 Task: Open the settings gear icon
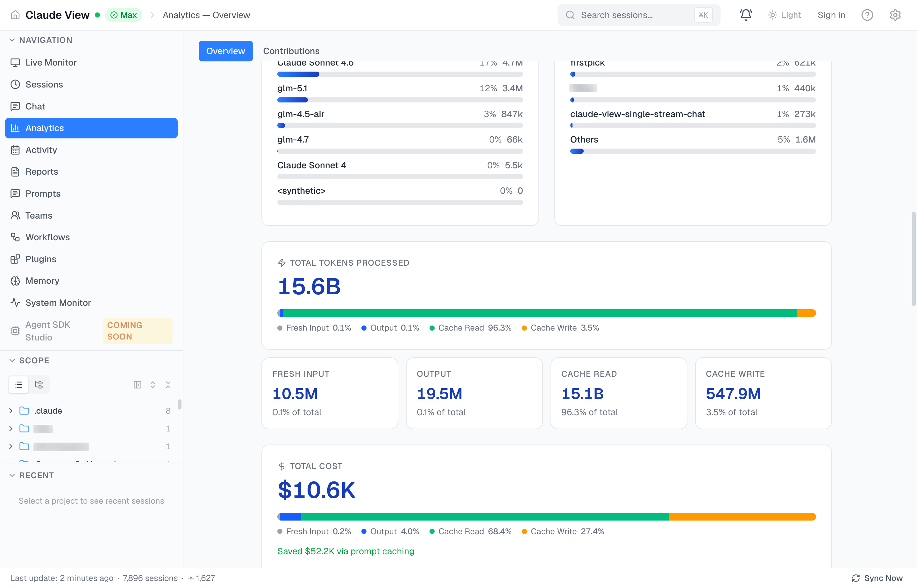pyautogui.click(x=895, y=15)
